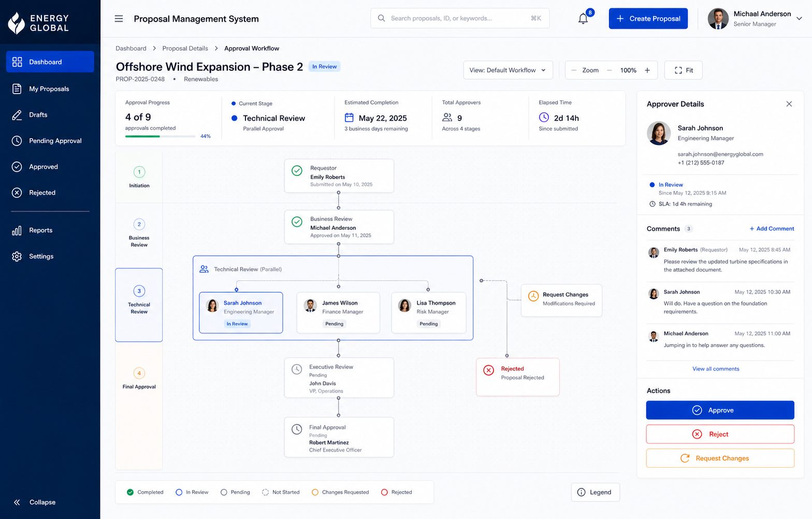
Task: Click the Technical Review group icon
Action: coord(204,269)
